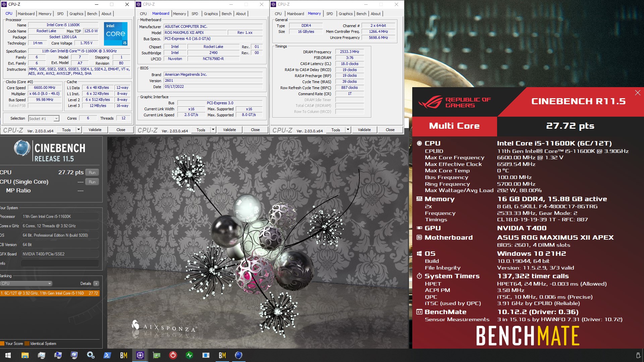Open the gears settings app in taskbar

click(x=91, y=355)
